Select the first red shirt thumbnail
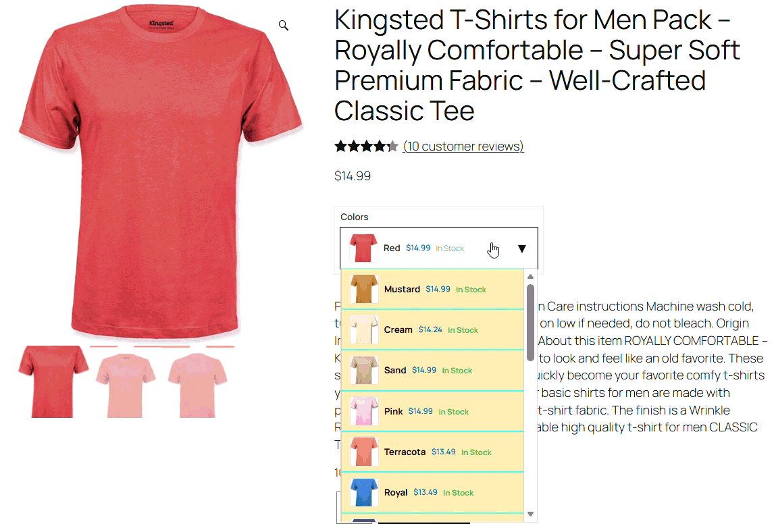 [53, 381]
